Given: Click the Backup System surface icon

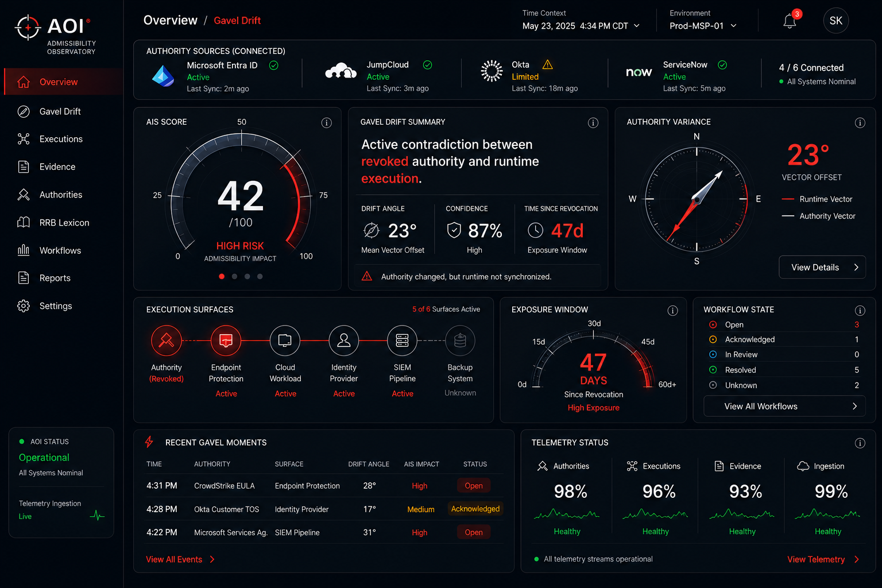Looking at the screenshot, I should pyautogui.click(x=460, y=341).
